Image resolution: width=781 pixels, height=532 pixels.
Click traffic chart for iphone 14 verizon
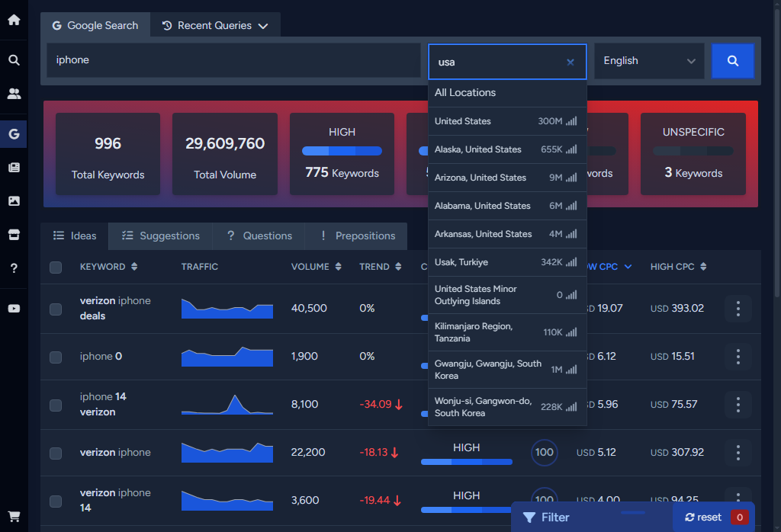[227, 405]
